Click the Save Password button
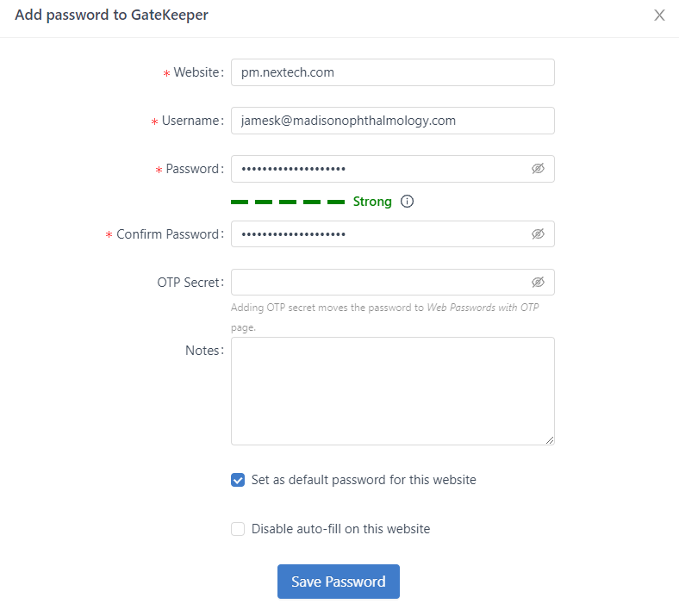Image resolution: width=679 pixels, height=616 pixels. click(x=338, y=582)
